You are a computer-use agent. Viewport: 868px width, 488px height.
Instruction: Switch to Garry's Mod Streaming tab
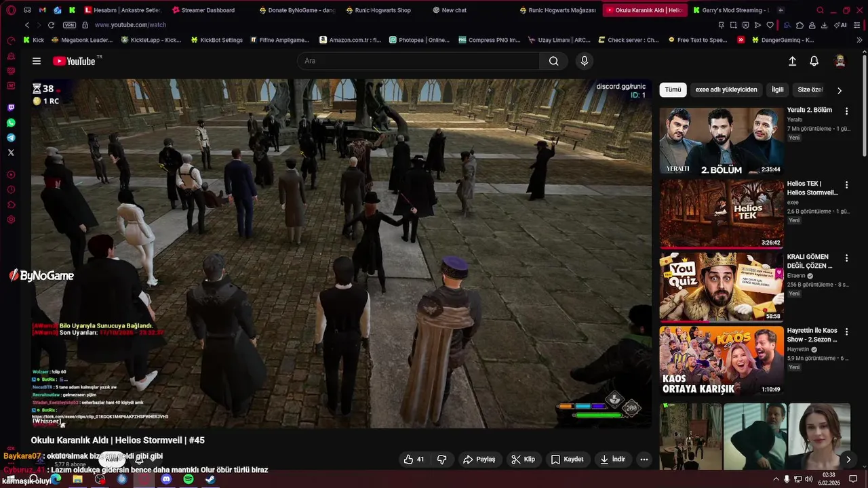click(x=732, y=10)
